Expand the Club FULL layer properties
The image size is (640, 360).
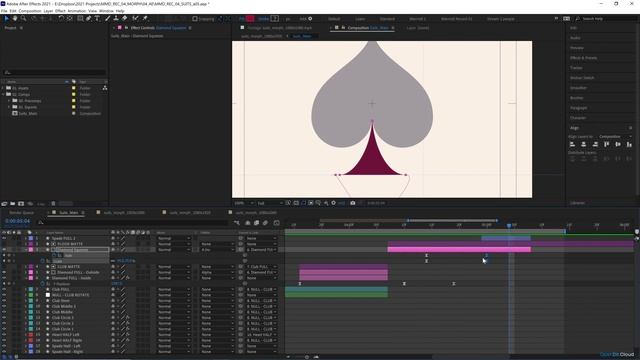click(x=26, y=289)
